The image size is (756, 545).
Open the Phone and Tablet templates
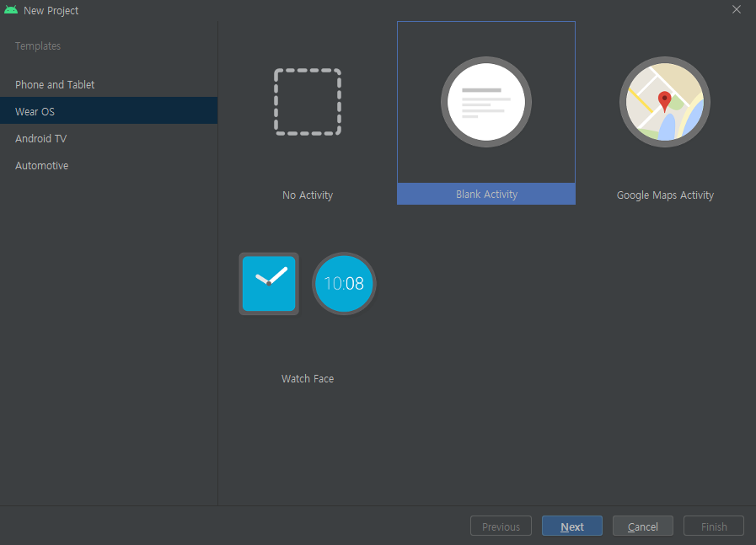109,84
